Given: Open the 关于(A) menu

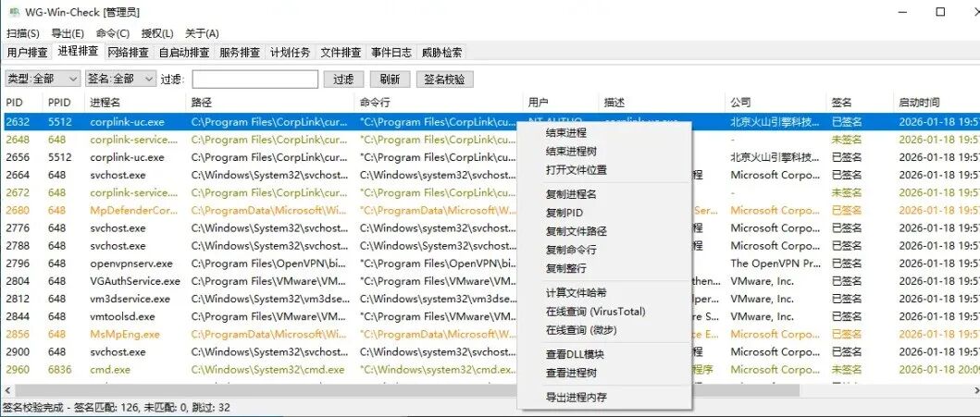Looking at the screenshot, I should click(203, 33).
